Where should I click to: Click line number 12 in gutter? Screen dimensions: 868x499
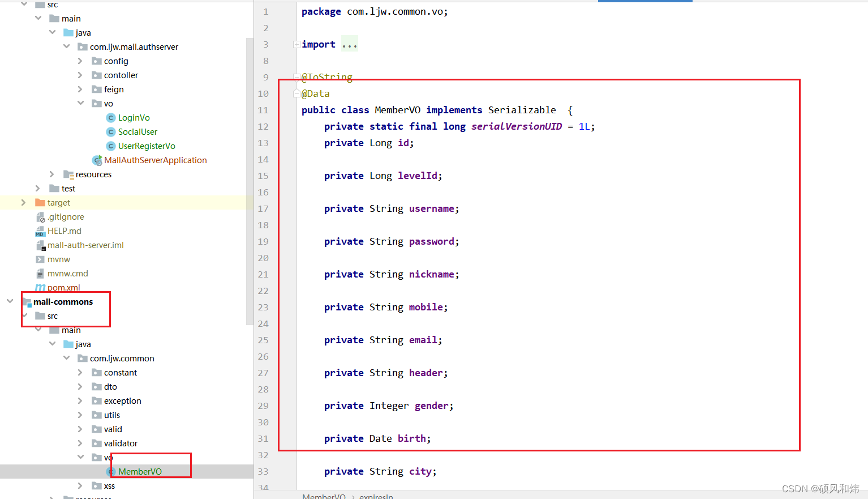click(263, 126)
